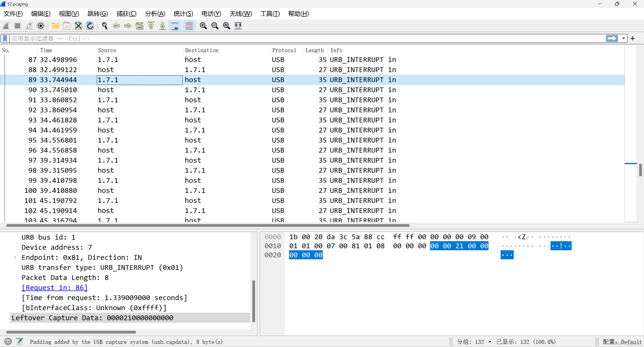This screenshot has height=347, width=644.
Task: Click the filter bookmark icon
Action: click(x=5, y=38)
